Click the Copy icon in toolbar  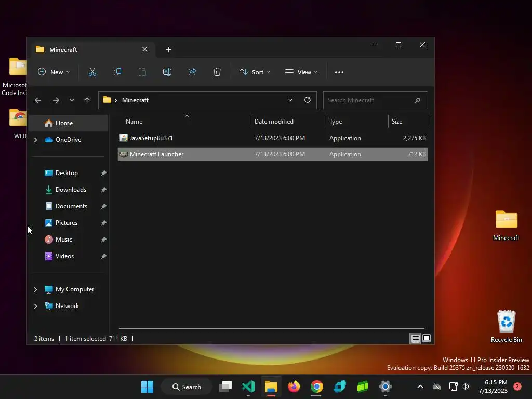coord(117,72)
